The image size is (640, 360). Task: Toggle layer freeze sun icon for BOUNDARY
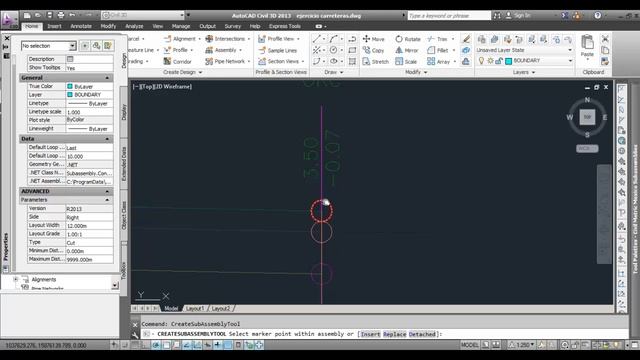490,61
